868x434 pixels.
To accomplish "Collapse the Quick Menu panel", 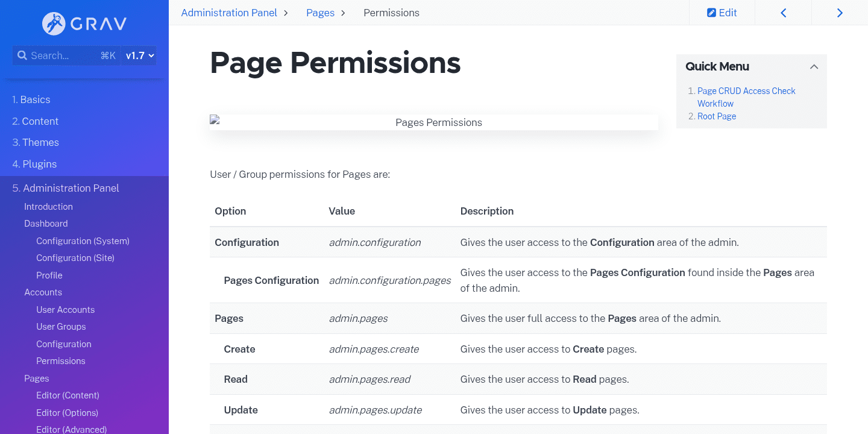I will coord(814,66).
